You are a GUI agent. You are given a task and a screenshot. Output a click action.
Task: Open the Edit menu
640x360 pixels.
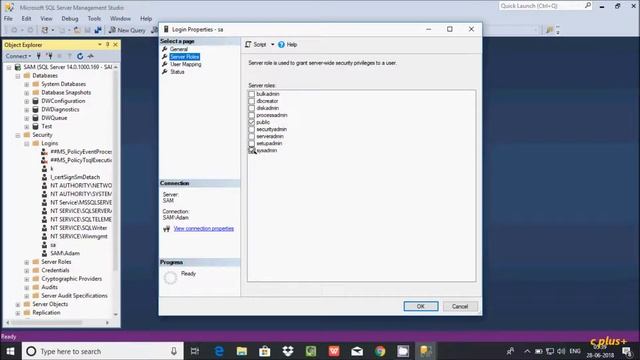click(27, 18)
